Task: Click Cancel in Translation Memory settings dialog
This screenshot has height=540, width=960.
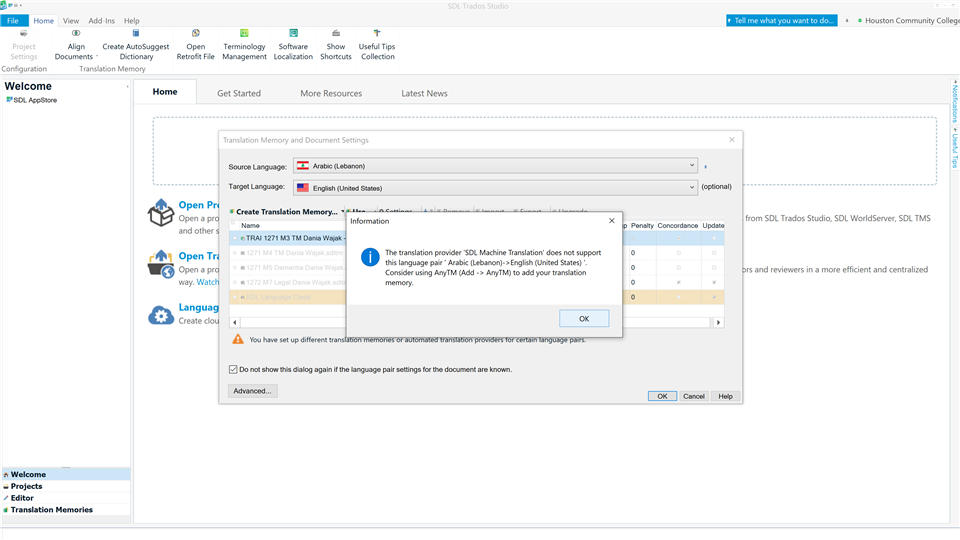Action: (694, 396)
